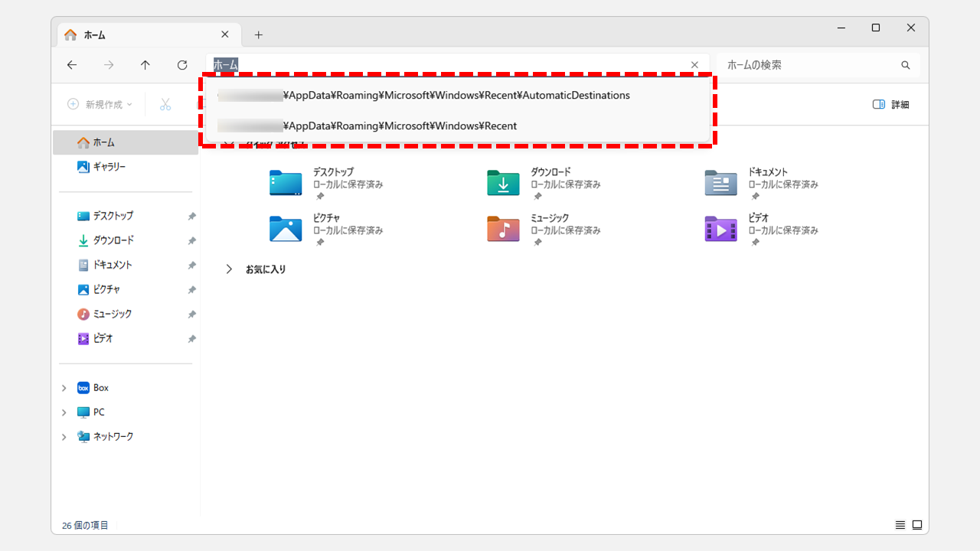Click the Home search input field
Screen dimensions: 980x551
(x=808, y=65)
